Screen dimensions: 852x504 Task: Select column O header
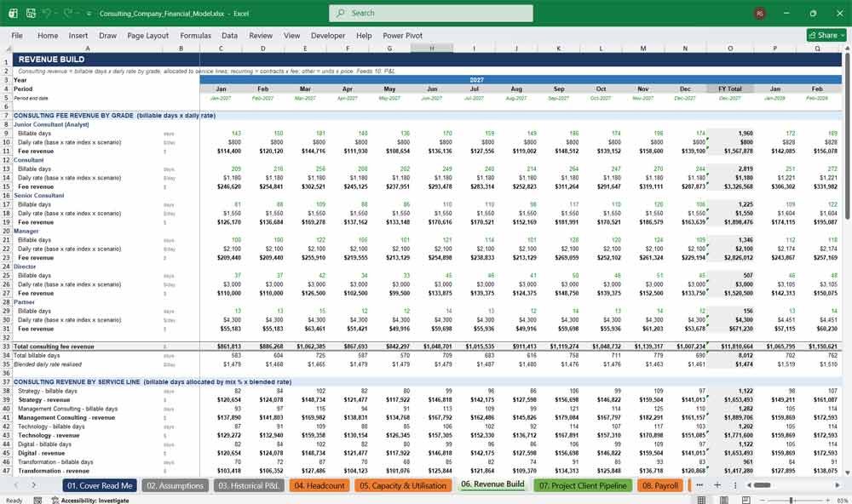730,49
